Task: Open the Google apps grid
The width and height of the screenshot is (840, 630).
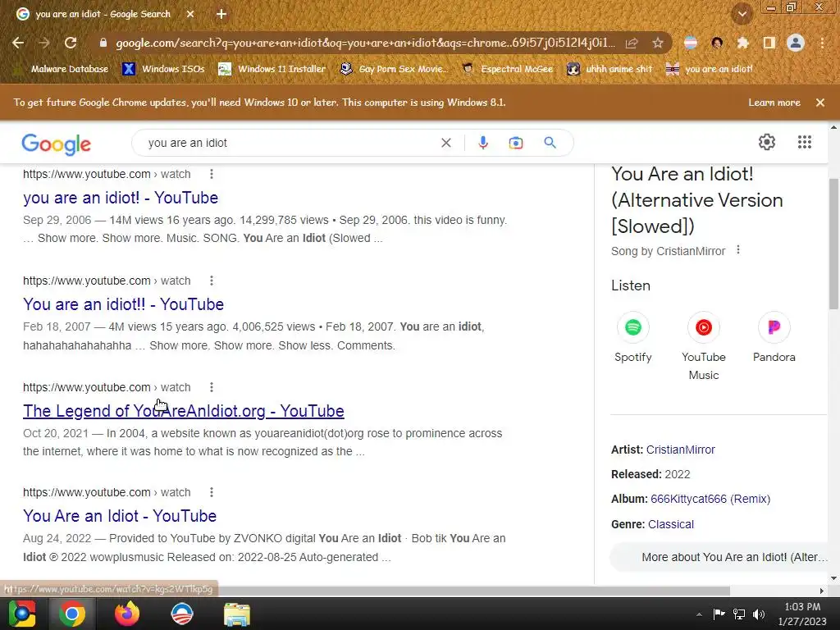Action: pyautogui.click(x=804, y=142)
